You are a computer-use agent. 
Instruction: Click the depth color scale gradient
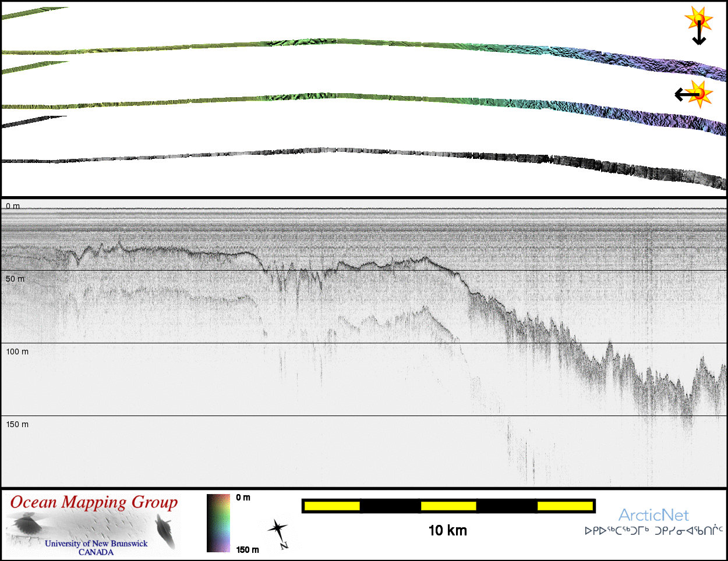pyautogui.click(x=218, y=523)
